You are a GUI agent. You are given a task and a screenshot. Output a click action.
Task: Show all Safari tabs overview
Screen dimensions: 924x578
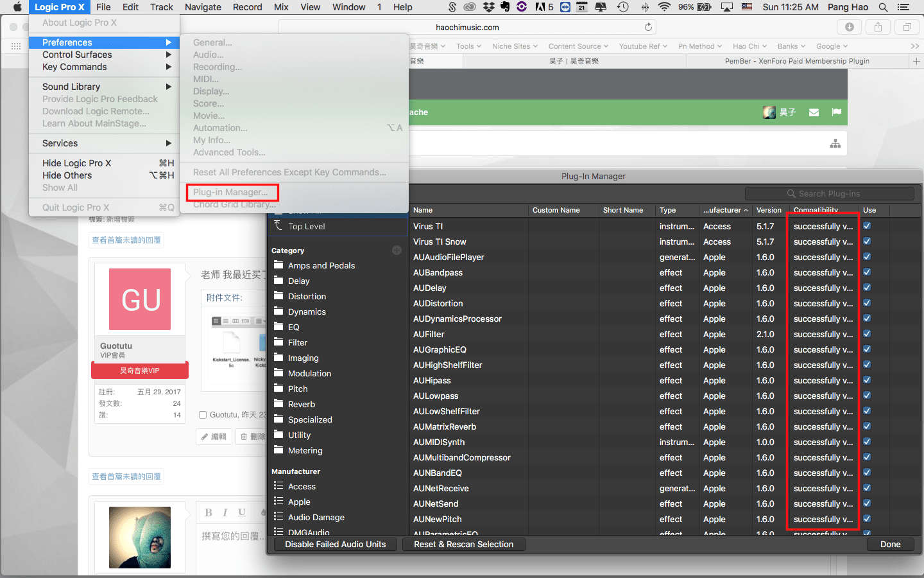[907, 27]
